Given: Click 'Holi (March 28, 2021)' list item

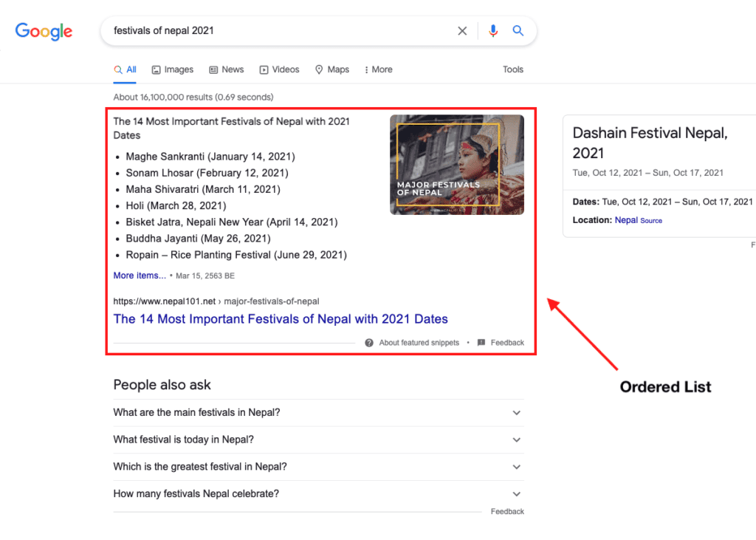Looking at the screenshot, I should coord(176,205).
